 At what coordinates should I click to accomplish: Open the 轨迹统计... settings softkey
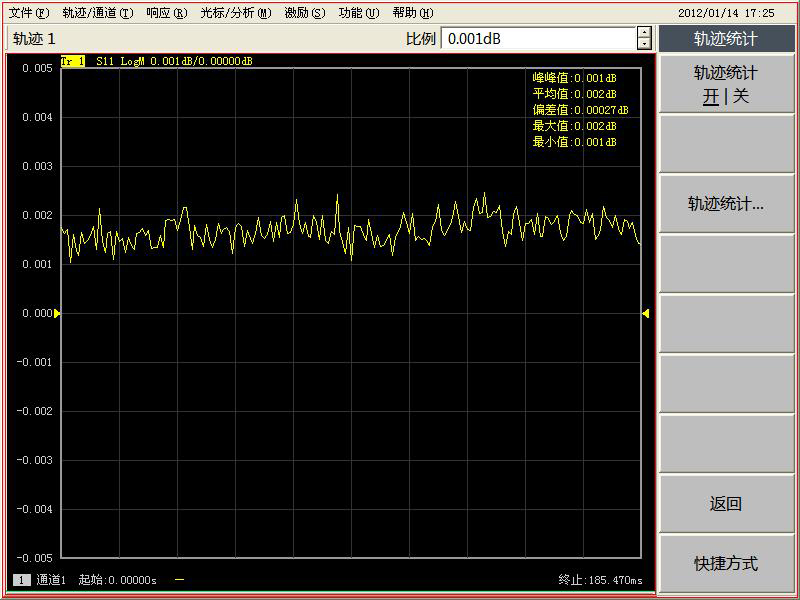click(725, 204)
